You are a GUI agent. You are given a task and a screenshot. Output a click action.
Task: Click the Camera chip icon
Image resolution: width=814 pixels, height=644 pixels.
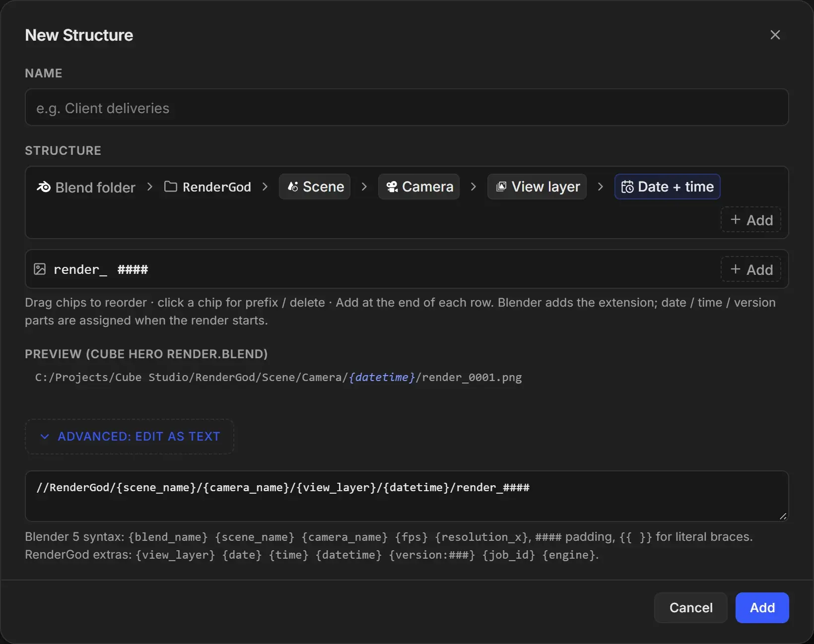392,187
